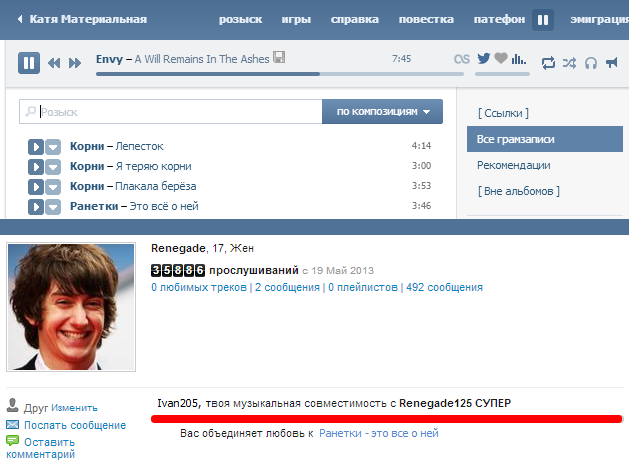Open the Катя Материальная profile link
This screenshot has height=465, width=629.
point(88,19)
